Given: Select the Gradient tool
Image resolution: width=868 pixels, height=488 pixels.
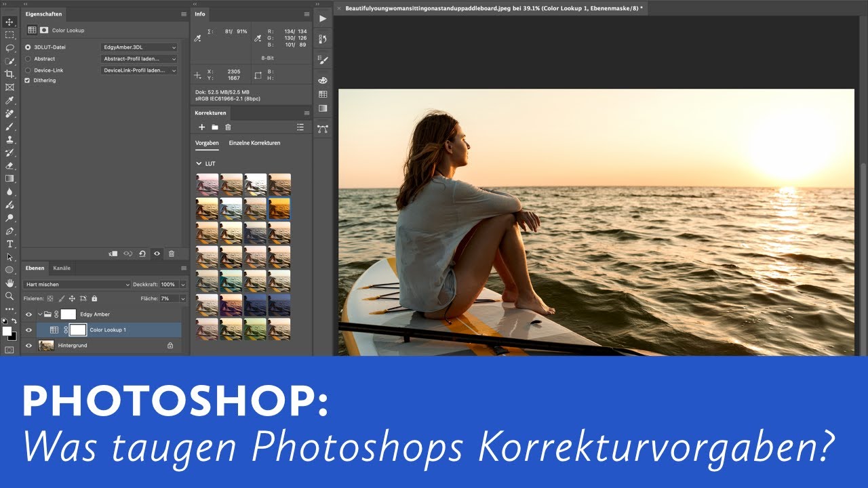Looking at the screenshot, I should coord(9,178).
